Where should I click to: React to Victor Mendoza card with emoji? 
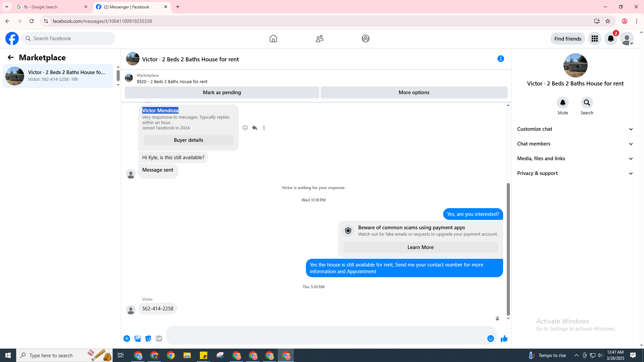[245, 128]
